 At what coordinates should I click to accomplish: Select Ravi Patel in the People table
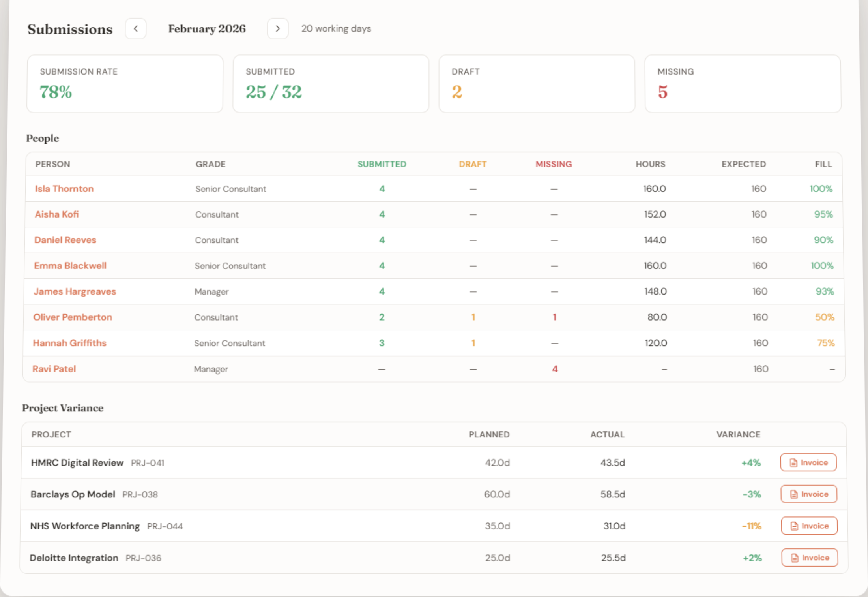(x=54, y=369)
